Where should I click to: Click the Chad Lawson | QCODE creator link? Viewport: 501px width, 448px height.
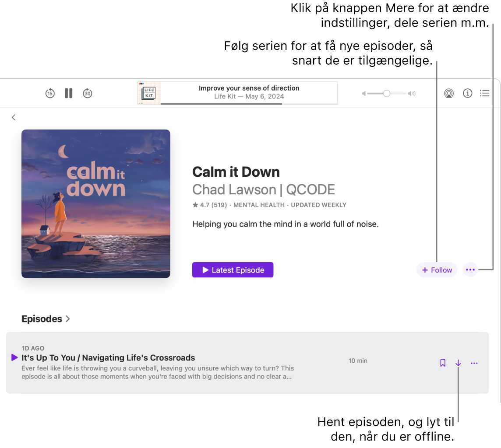[x=264, y=189]
